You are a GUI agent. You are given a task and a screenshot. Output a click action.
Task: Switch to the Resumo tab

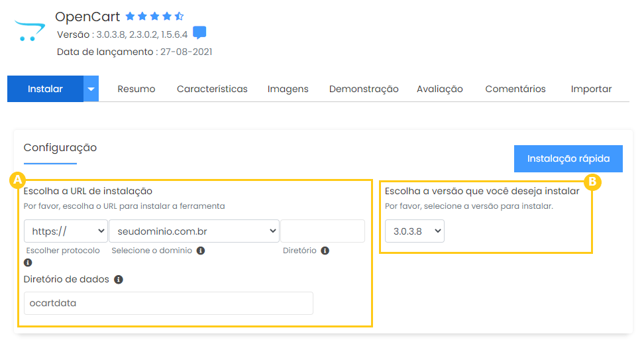pos(136,89)
